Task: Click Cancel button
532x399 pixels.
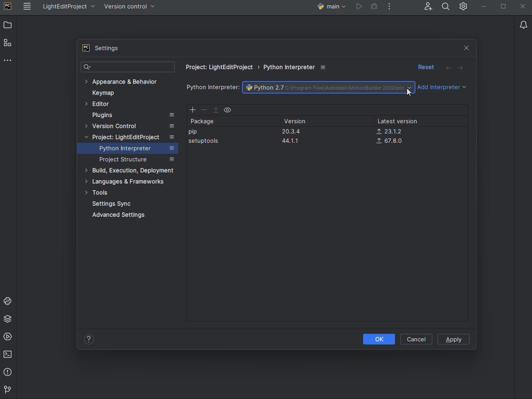Action: tap(416, 339)
